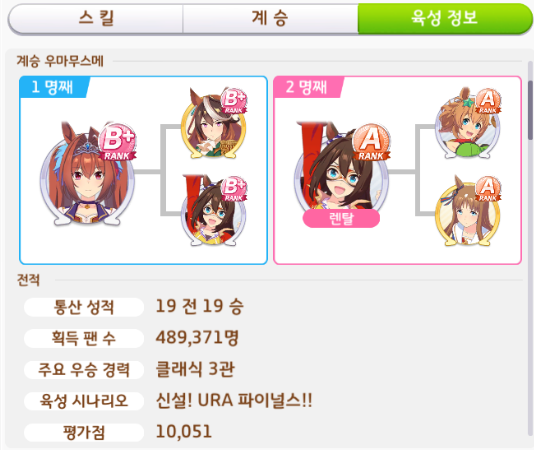Select the lower grandparent portrait in 2명째 panel
This screenshot has width=534, height=450.
click(x=468, y=211)
